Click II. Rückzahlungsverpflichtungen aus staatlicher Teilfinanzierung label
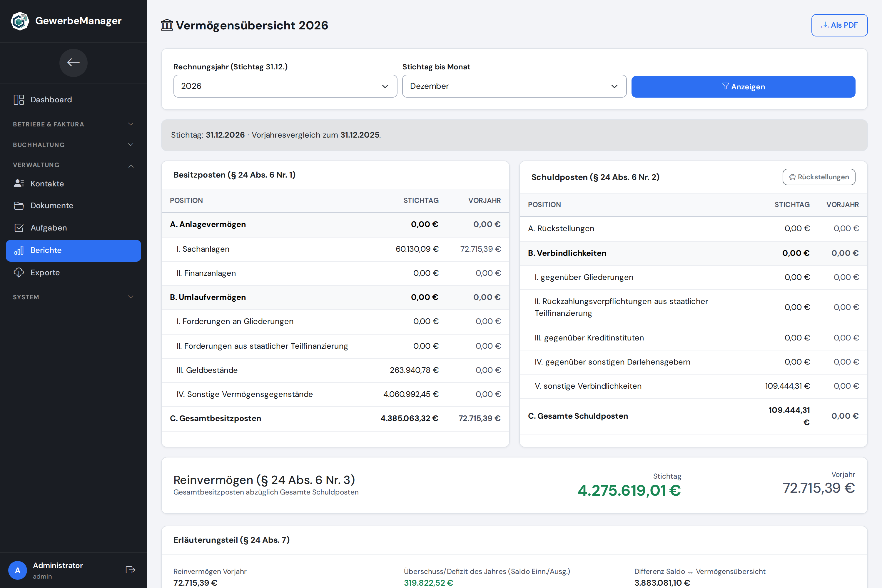882x588 pixels. [622, 307]
